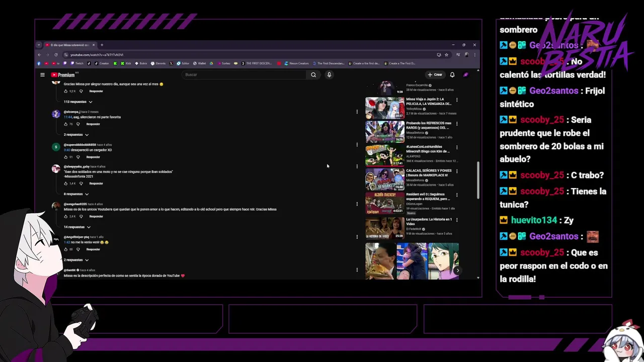Click the page vertical scrollbar thumb
The image size is (644, 362).
(x=478, y=180)
